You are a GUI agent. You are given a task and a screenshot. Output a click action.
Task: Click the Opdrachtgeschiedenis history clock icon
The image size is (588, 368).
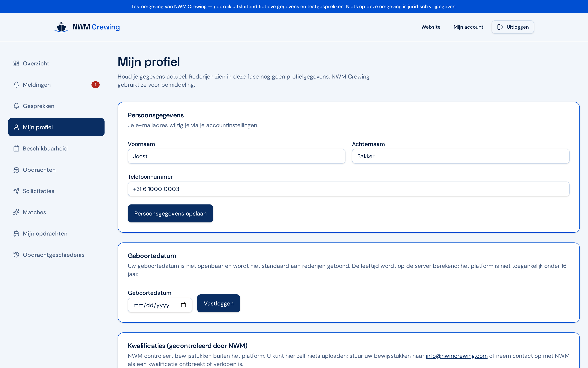tap(16, 255)
